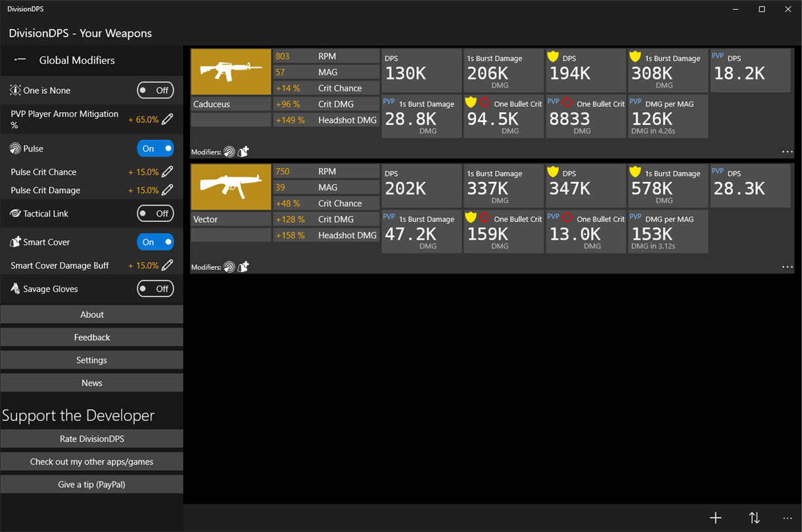Click the back arrow beside Global Modifiers
802x532 pixels.
click(x=20, y=60)
